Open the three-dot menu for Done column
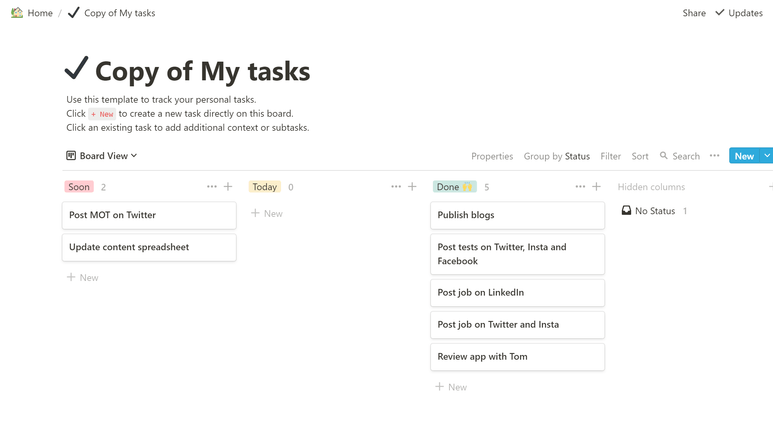The width and height of the screenshot is (773, 432). tap(580, 186)
